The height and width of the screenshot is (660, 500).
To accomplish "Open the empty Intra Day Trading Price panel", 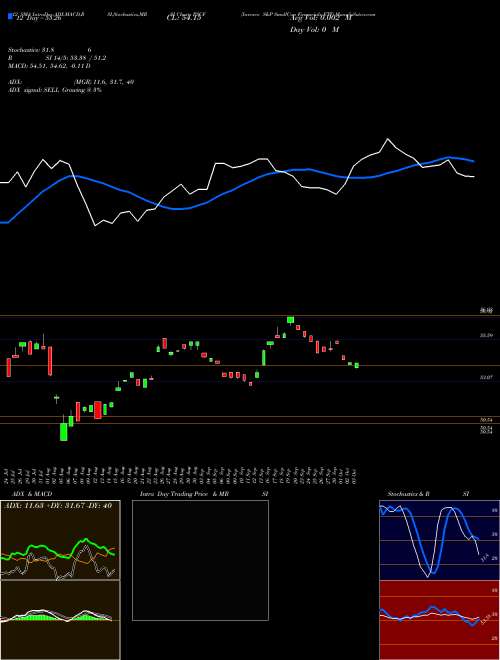I will pos(200,560).
